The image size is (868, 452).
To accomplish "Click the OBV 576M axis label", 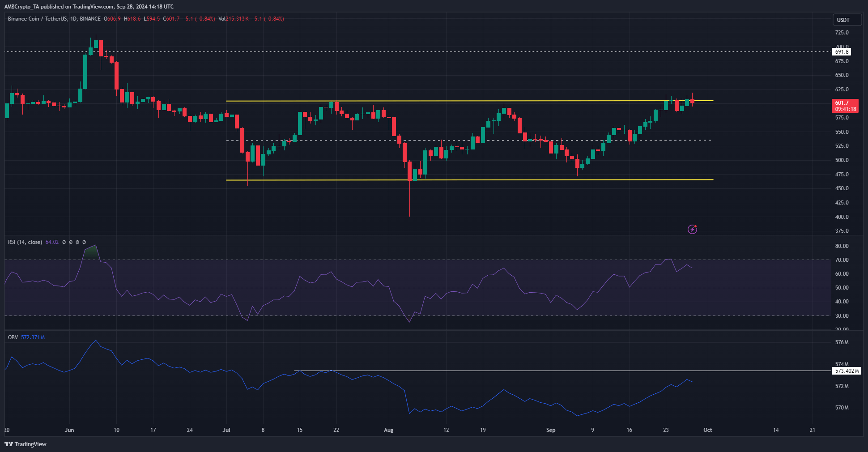I will click(842, 342).
